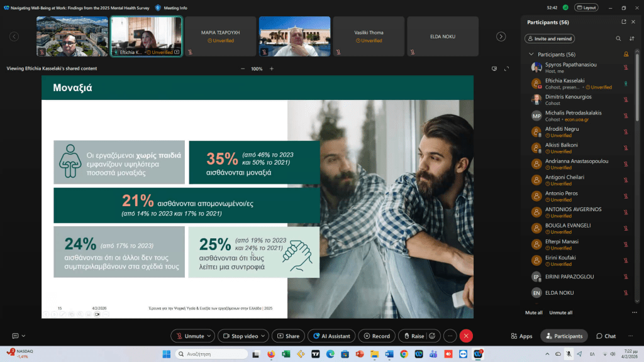Toggle ELDA NOKU mute icon in list

(x=626, y=293)
